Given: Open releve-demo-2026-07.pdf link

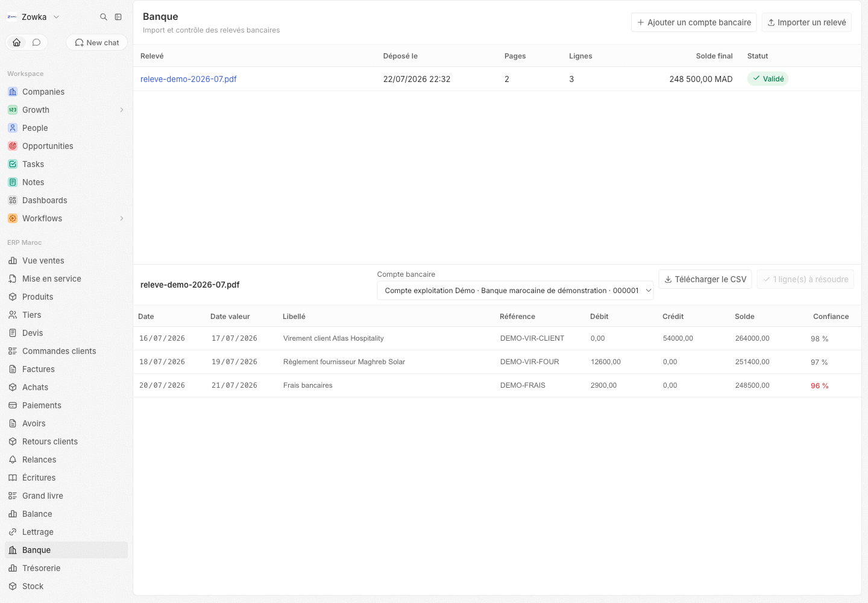Looking at the screenshot, I should tap(189, 79).
